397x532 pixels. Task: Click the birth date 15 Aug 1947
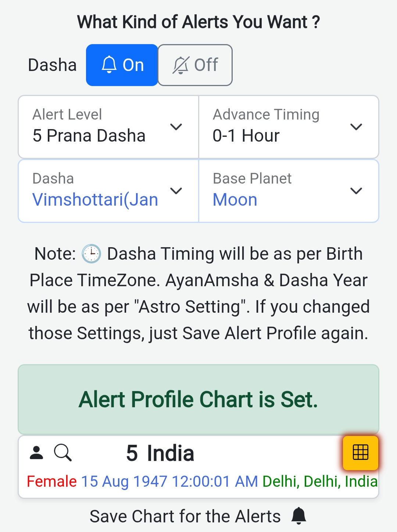(x=124, y=482)
